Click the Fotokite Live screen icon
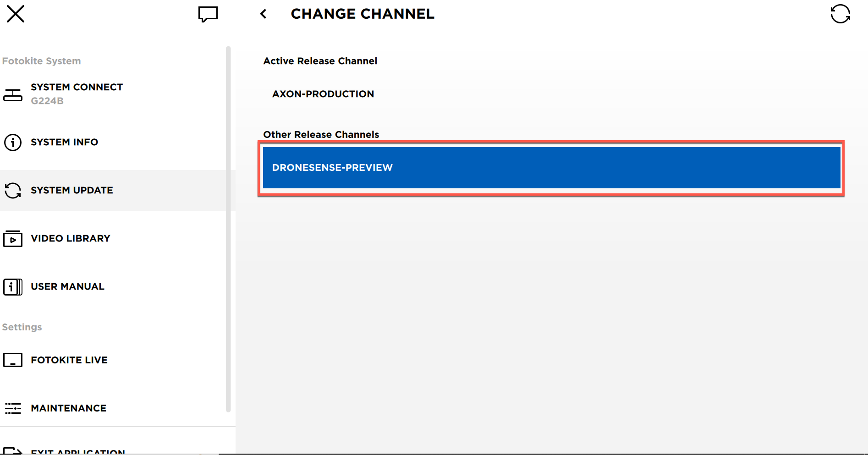The height and width of the screenshot is (455, 868). (13, 360)
